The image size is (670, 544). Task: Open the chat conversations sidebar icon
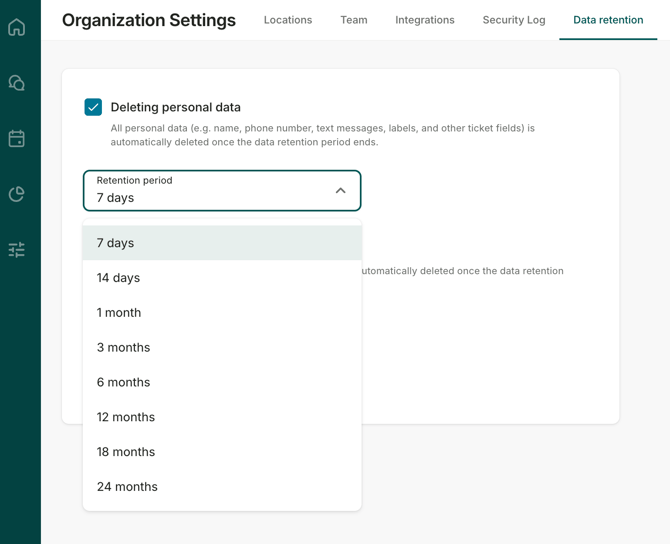tap(17, 83)
